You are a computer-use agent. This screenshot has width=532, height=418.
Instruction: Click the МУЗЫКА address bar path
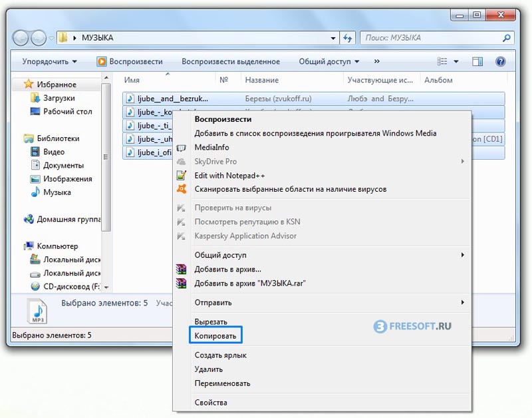click(x=97, y=38)
